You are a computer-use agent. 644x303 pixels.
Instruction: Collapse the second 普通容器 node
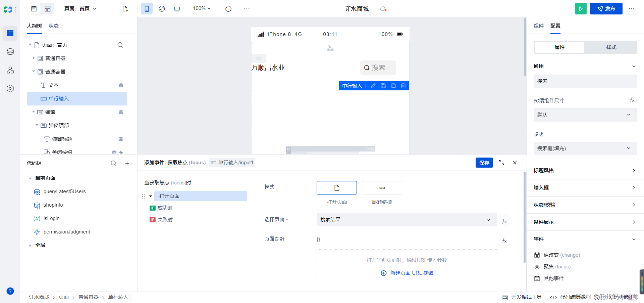[34, 72]
